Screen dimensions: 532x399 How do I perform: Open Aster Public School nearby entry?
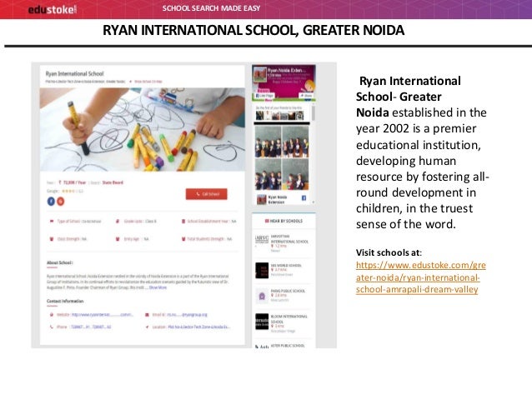[283, 346]
